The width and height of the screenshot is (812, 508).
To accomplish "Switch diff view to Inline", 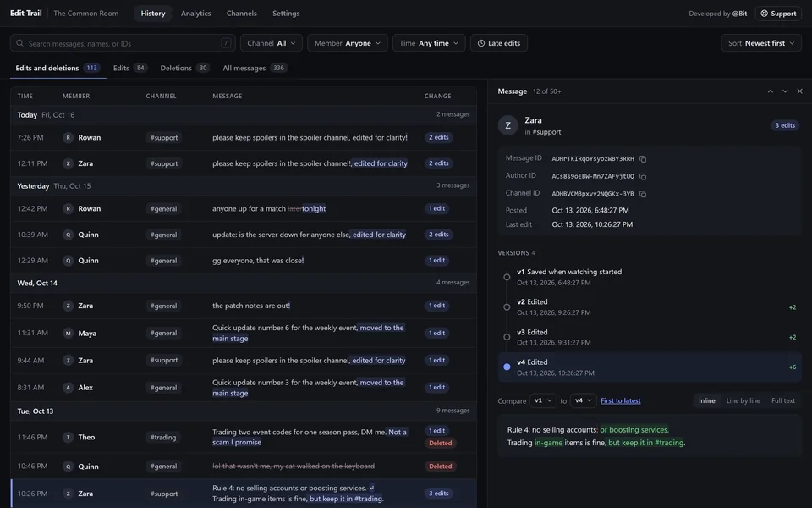I will tap(707, 400).
